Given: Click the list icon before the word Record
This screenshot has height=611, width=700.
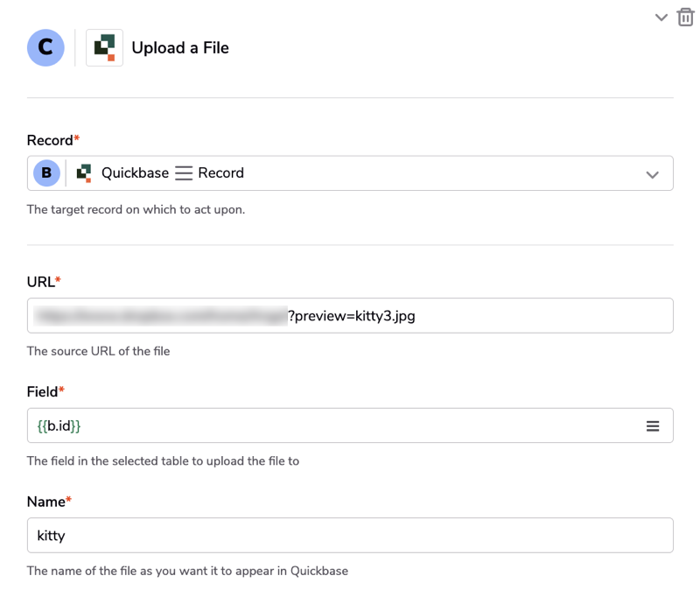Looking at the screenshot, I should tap(184, 173).
